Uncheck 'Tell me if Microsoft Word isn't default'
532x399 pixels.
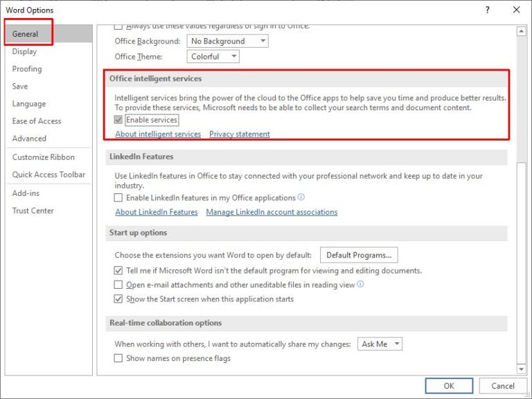tap(118, 270)
